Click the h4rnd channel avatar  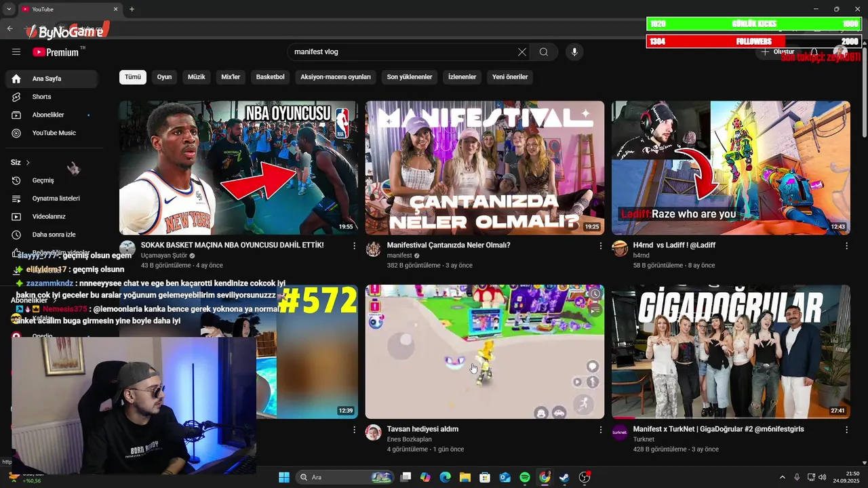pyautogui.click(x=620, y=249)
